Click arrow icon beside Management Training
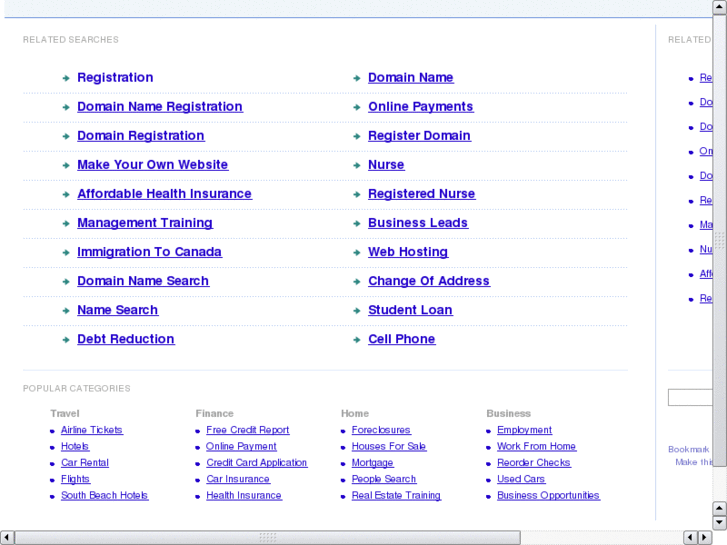The width and height of the screenshot is (727, 545). coord(66,224)
